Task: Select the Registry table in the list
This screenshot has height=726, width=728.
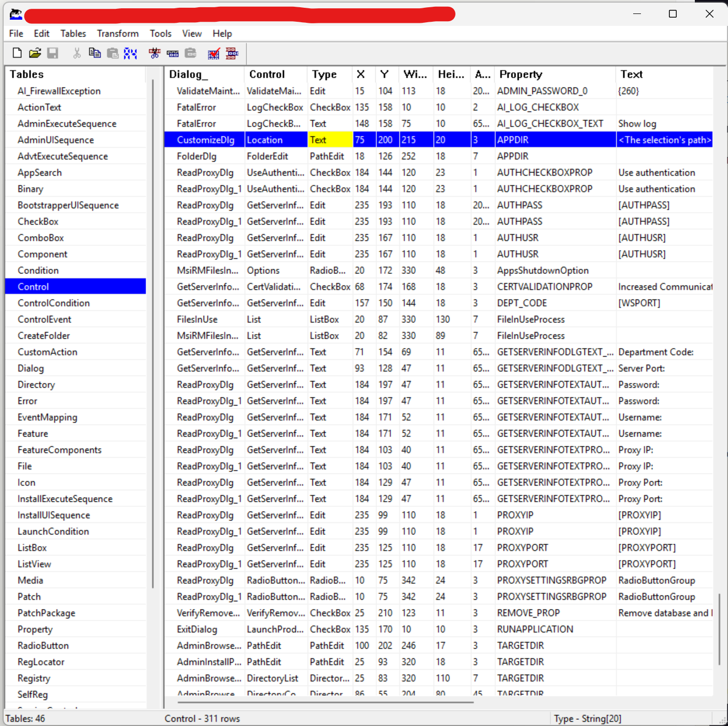Action: click(x=76, y=678)
